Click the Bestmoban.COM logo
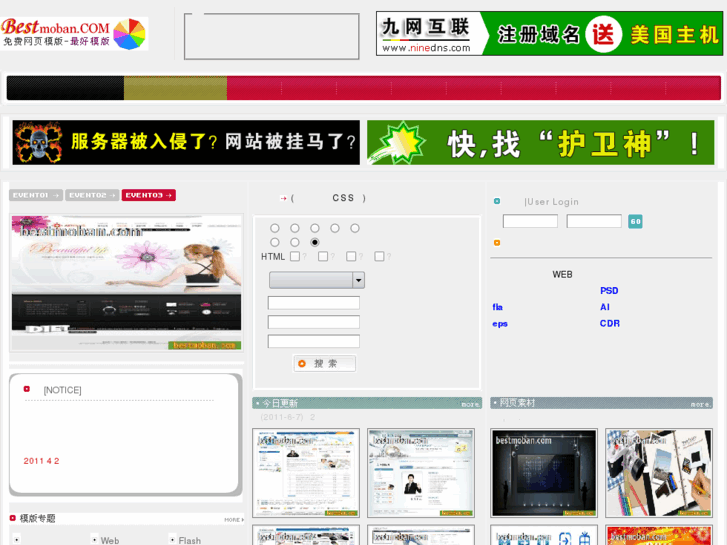Viewport: 727px width, 545px height. pyautogui.click(x=74, y=33)
